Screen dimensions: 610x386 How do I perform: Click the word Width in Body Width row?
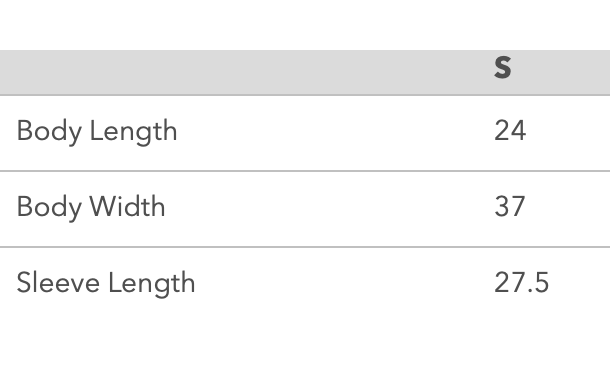[128, 206]
